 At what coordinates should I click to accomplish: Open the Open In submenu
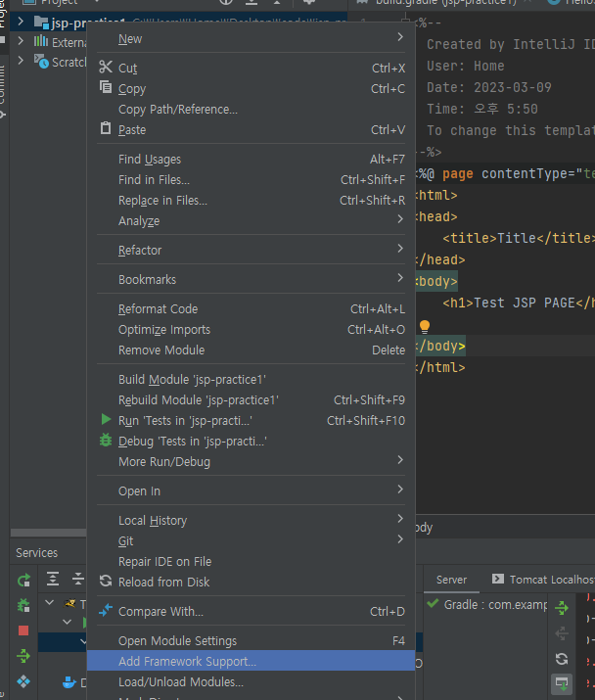click(251, 491)
